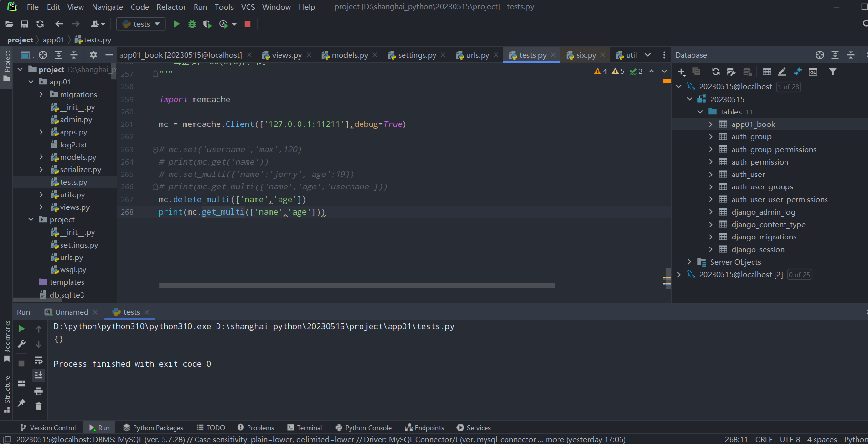Open the Python Packages tool window

(x=153, y=428)
